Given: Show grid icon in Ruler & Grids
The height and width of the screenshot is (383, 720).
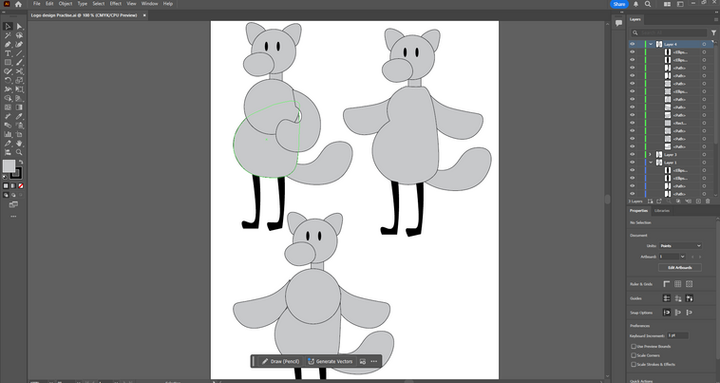Looking at the screenshot, I should [x=678, y=284].
